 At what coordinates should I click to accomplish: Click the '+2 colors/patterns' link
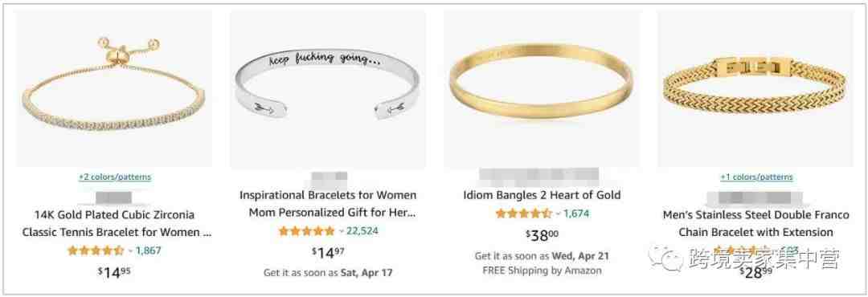click(115, 177)
